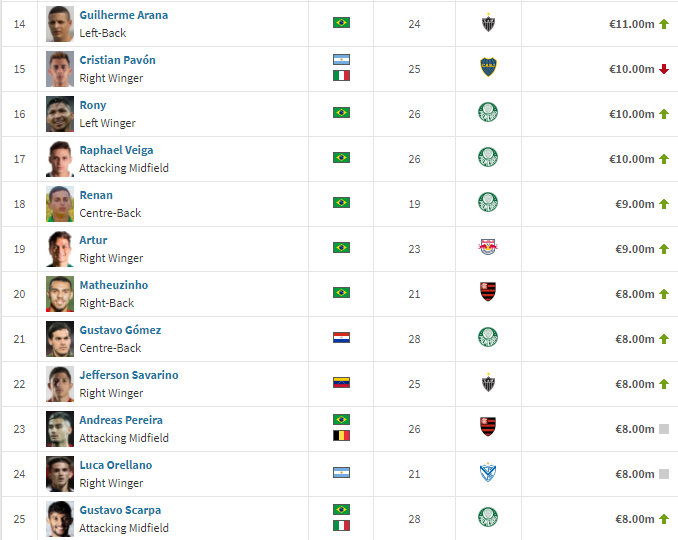Viewport: 678px width, 540px height.
Task: Open Raphael Veiga player profile link
Action: tap(116, 150)
